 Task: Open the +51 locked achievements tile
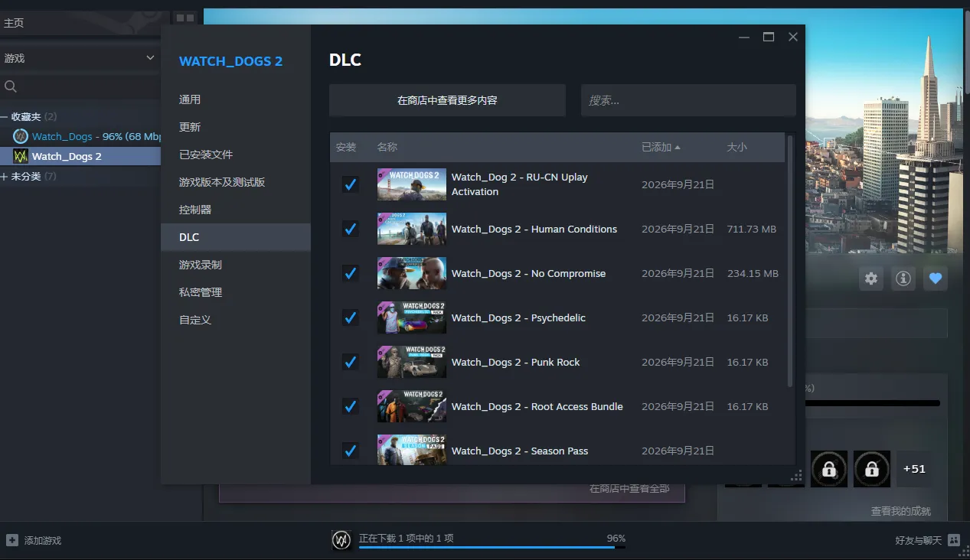(914, 469)
